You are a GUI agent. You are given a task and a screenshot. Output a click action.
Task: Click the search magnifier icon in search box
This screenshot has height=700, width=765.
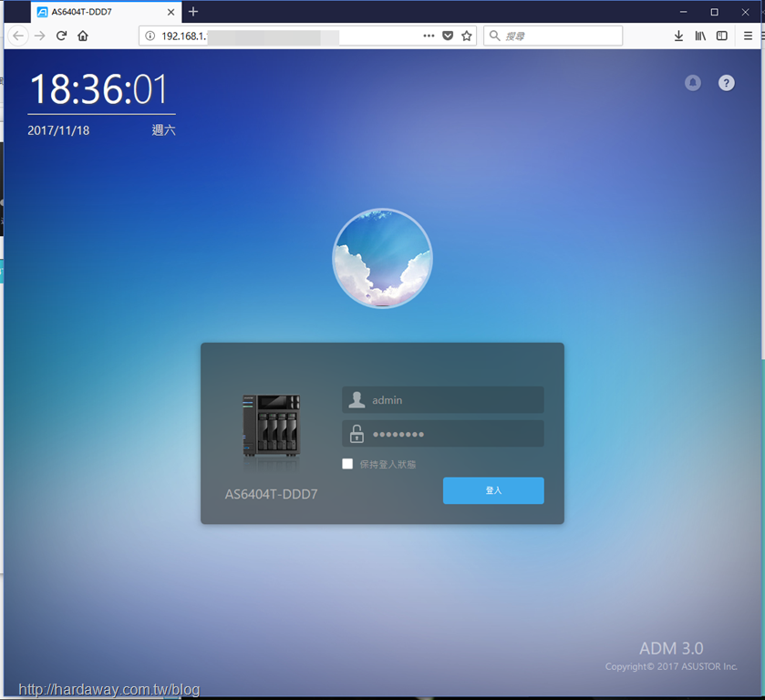[x=495, y=36]
